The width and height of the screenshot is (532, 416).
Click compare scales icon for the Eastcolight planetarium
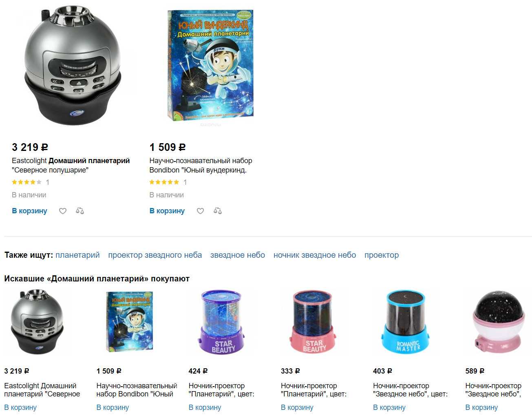[x=80, y=211]
